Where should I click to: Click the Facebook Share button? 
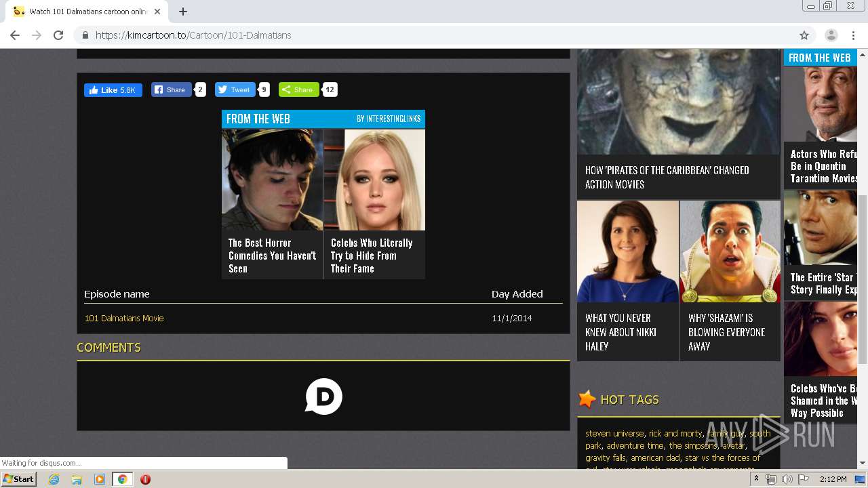(x=171, y=89)
